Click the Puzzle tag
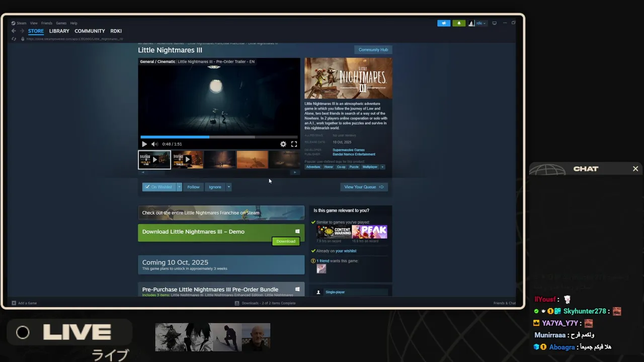The width and height of the screenshot is (644, 362). tap(354, 167)
